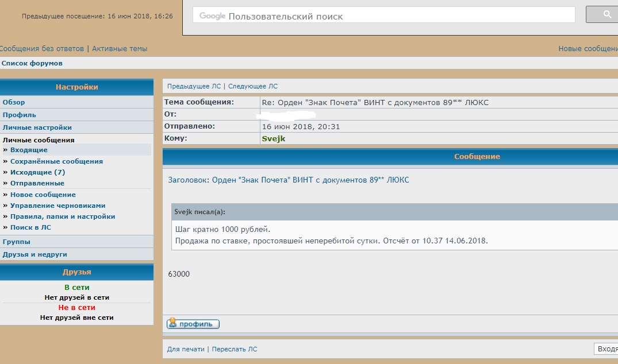Open the 'Отправленные' sent folder
This screenshot has width=618, height=364.
pyautogui.click(x=37, y=183)
